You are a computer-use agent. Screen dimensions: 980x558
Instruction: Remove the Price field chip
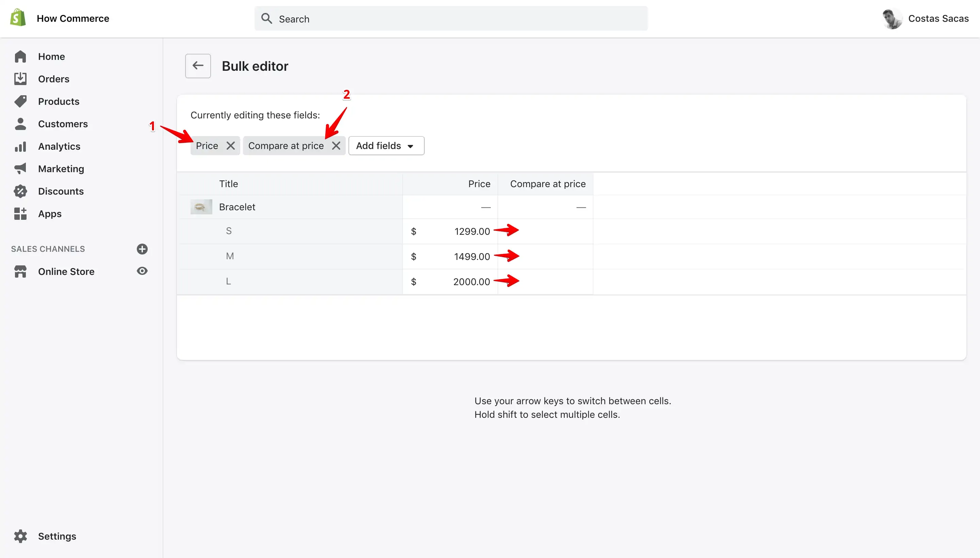[230, 146]
